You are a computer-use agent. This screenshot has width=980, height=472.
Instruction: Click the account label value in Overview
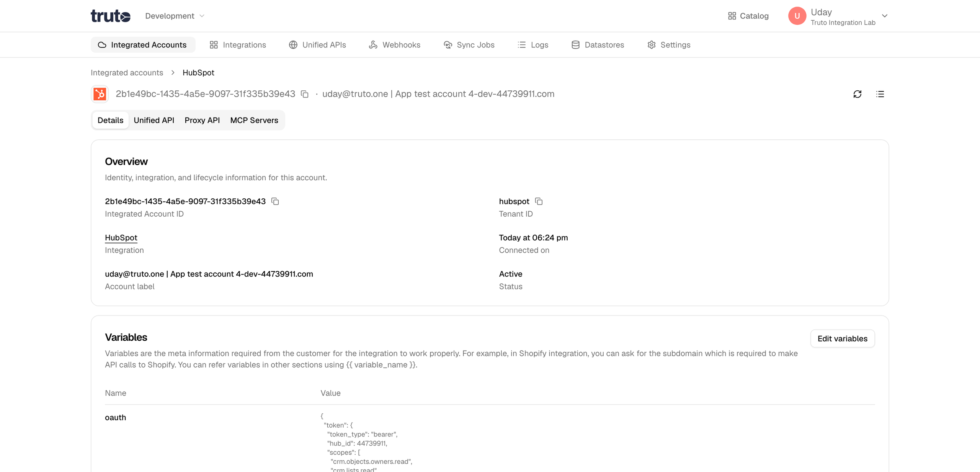pyautogui.click(x=209, y=274)
